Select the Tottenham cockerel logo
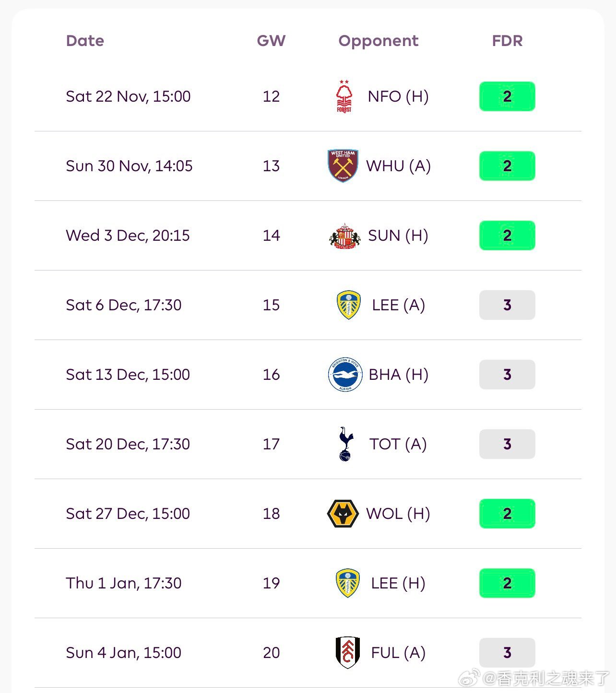The width and height of the screenshot is (616, 693). [x=345, y=444]
